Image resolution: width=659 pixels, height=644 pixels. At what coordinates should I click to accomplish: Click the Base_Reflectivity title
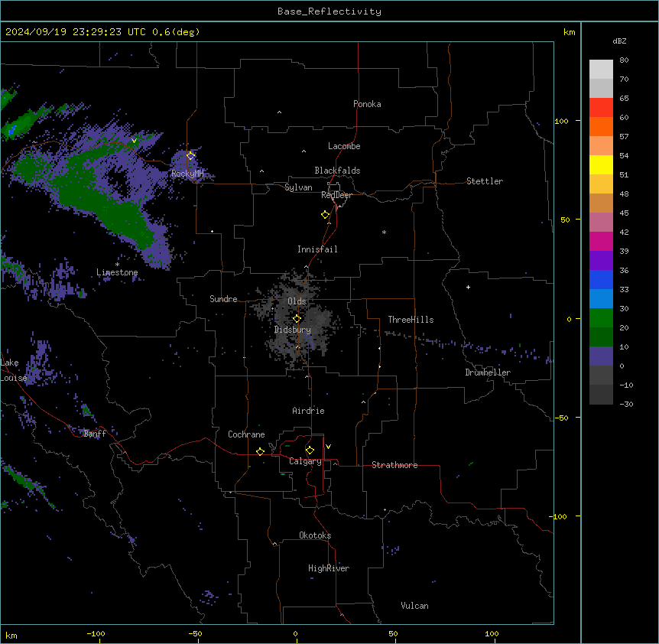329,11
